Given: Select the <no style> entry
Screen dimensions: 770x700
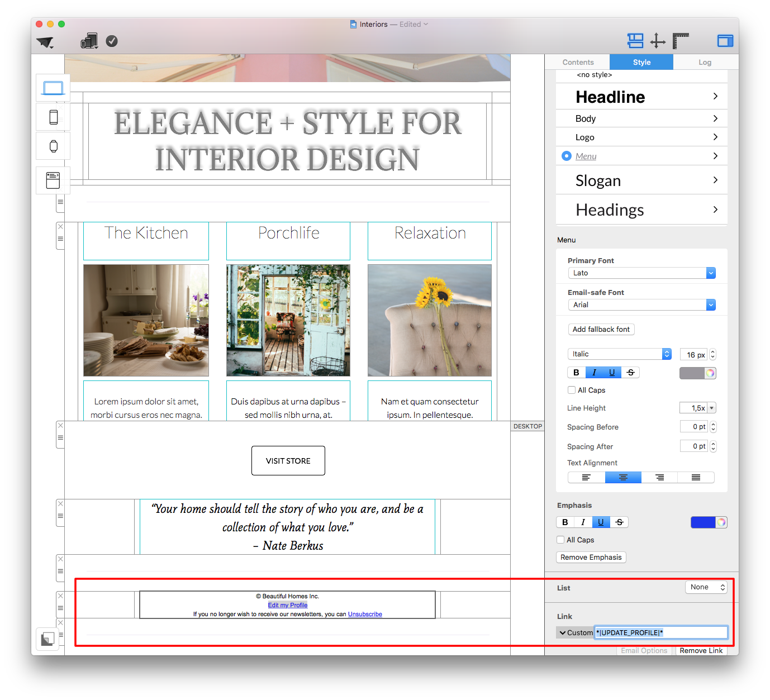Looking at the screenshot, I should (595, 75).
